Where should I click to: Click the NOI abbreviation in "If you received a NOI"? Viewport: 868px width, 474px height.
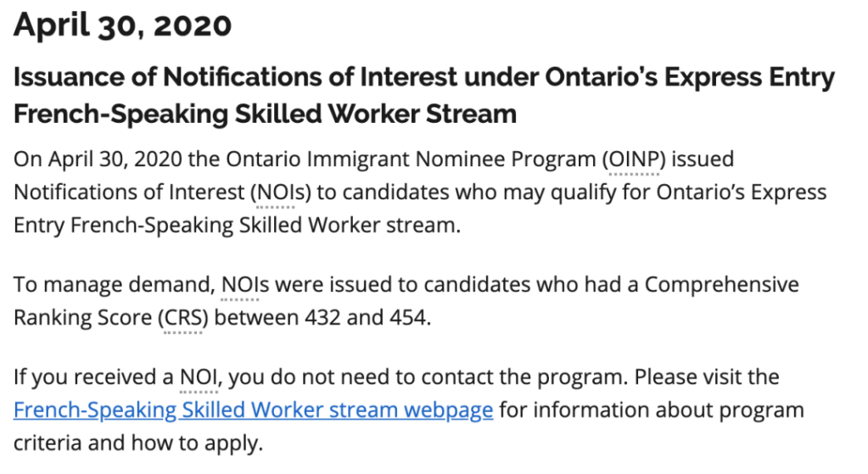pos(199,376)
